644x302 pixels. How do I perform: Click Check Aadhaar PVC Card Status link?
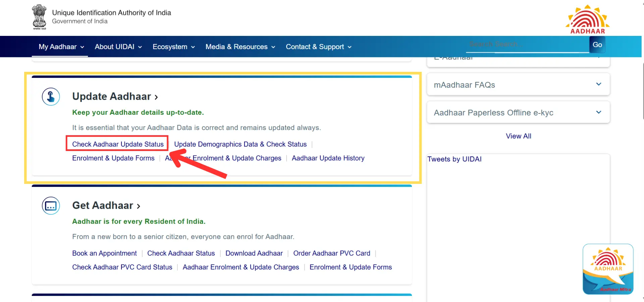[x=122, y=267]
